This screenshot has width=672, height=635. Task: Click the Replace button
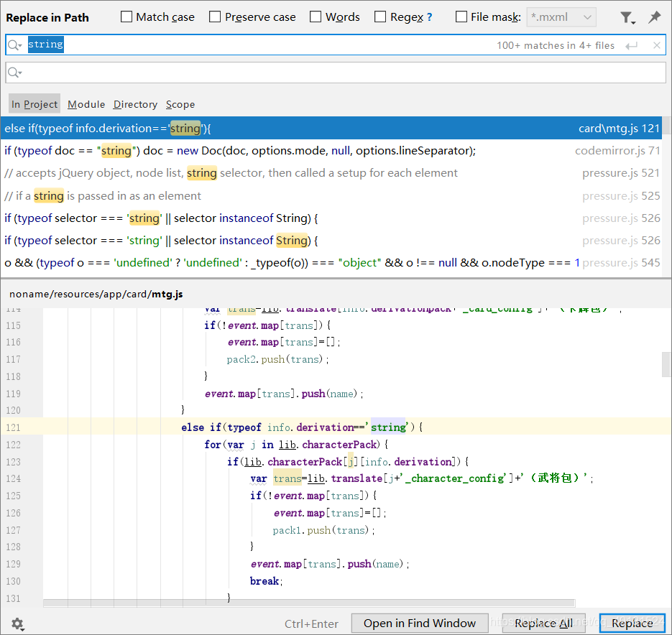(x=632, y=623)
